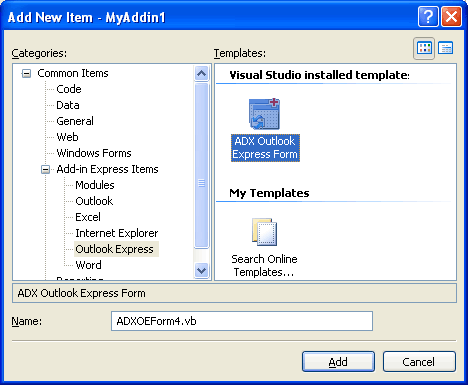The width and height of the screenshot is (468, 385).
Task: Select the General category
Action: pyautogui.click(x=75, y=121)
